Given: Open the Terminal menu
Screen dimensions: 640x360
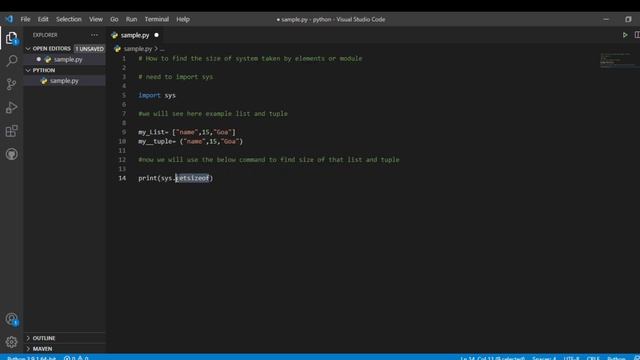Looking at the screenshot, I should coord(157,19).
